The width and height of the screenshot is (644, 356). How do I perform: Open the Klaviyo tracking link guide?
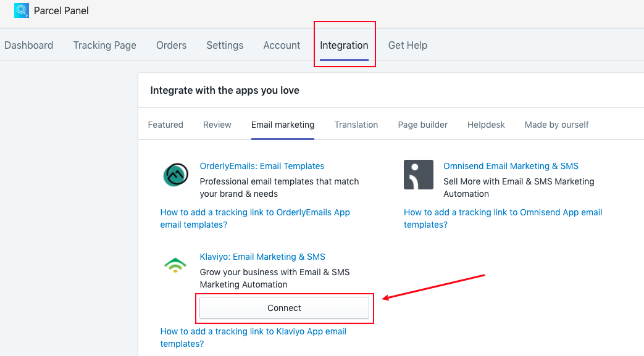pyautogui.click(x=253, y=337)
